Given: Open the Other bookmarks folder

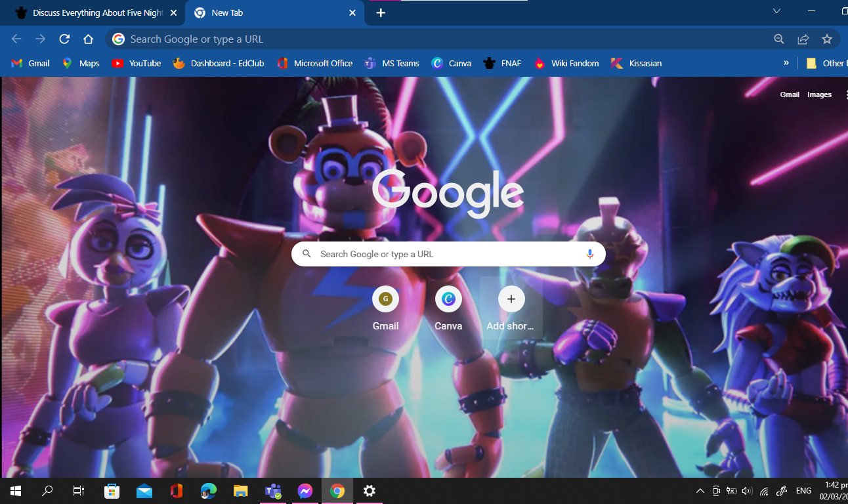Looking at the screenshot, I should (826, 64).
